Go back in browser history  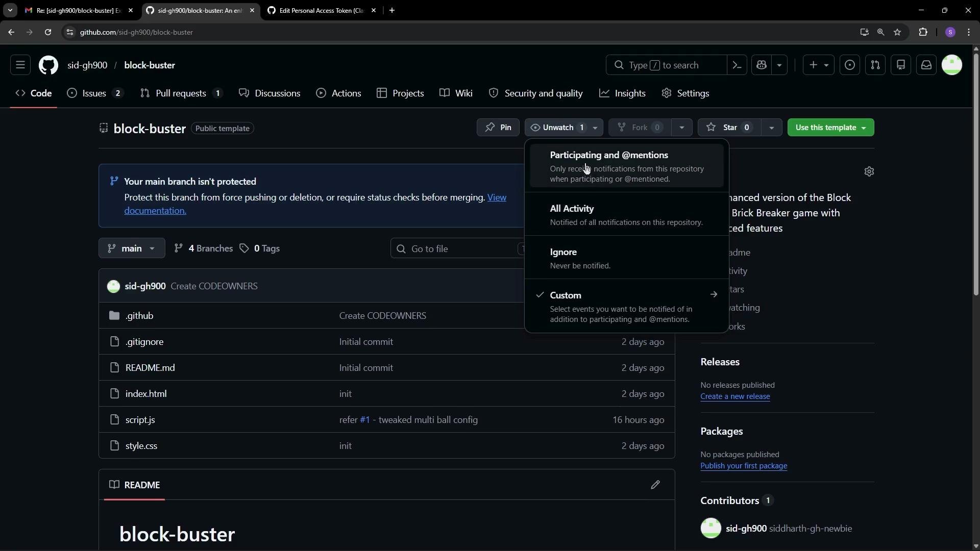coord(11,32)
